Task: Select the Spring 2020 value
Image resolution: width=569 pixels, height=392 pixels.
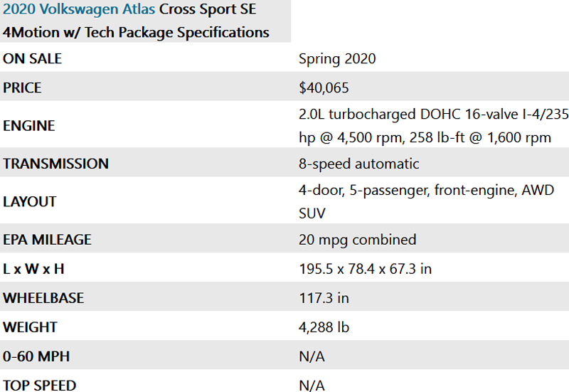Action: tap(337, 59)
